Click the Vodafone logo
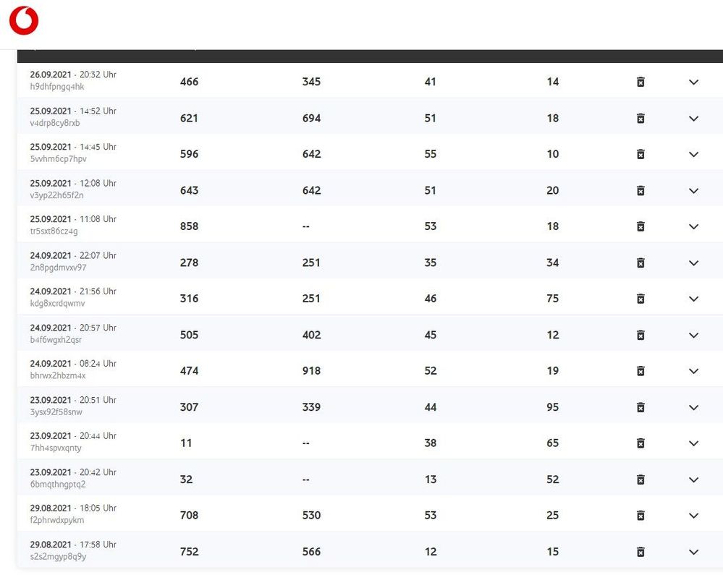 (x=24, y=21)
